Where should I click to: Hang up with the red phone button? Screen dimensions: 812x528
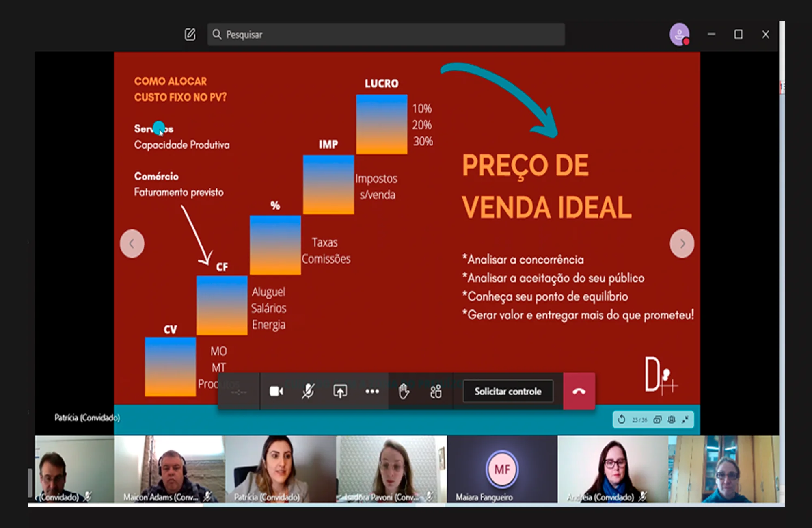point(579,391)
